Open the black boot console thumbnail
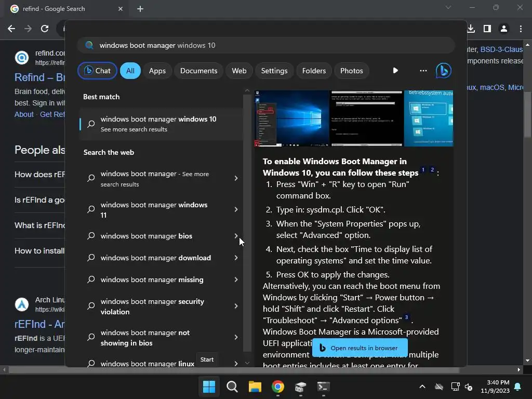Screen dimensions: 532x399 pyautogui.click(x=366, y=118)
